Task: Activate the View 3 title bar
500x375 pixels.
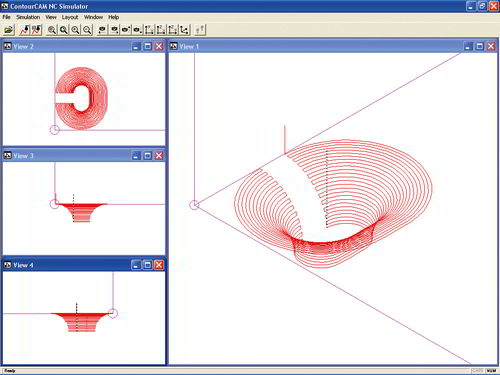Action: (67, 156)
